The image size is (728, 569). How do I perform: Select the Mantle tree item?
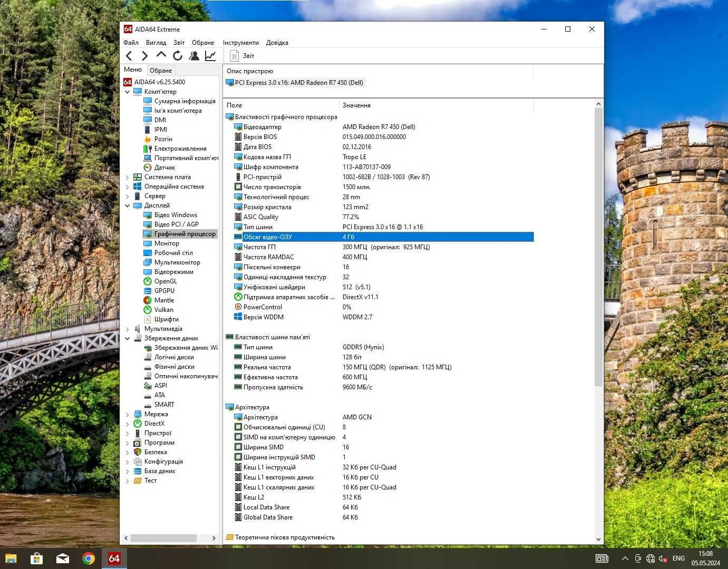click(x=164, y=300)
